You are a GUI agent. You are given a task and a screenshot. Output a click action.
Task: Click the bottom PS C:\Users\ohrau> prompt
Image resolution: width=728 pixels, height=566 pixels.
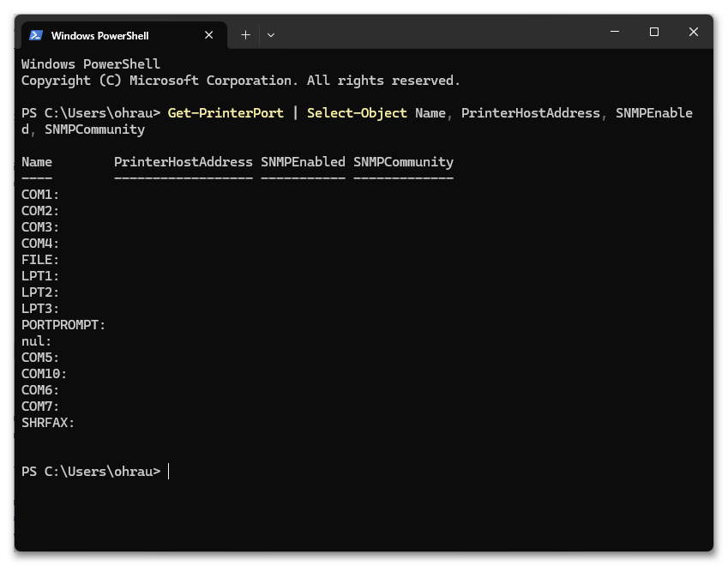[91, 472]
